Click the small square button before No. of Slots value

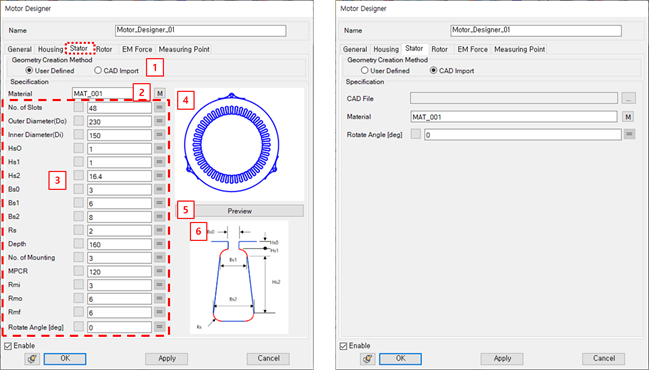[78, 107]
